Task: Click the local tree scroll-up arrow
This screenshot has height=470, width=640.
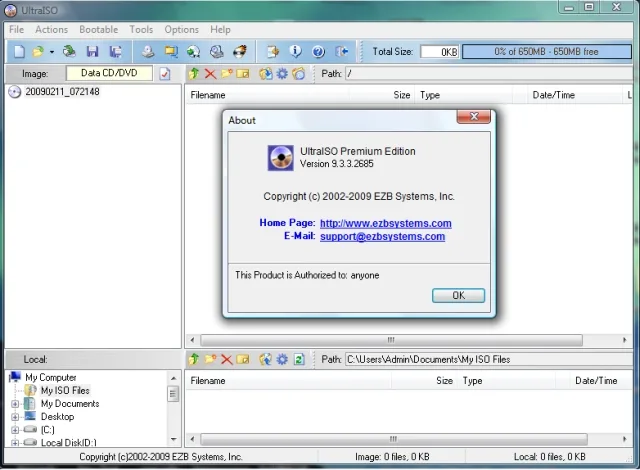Action: (173, 378)
